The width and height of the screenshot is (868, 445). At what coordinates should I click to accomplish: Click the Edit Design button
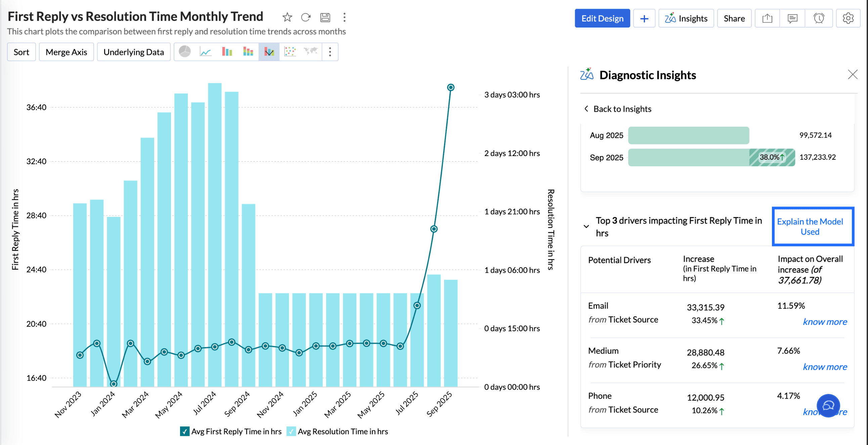(602, 18)
